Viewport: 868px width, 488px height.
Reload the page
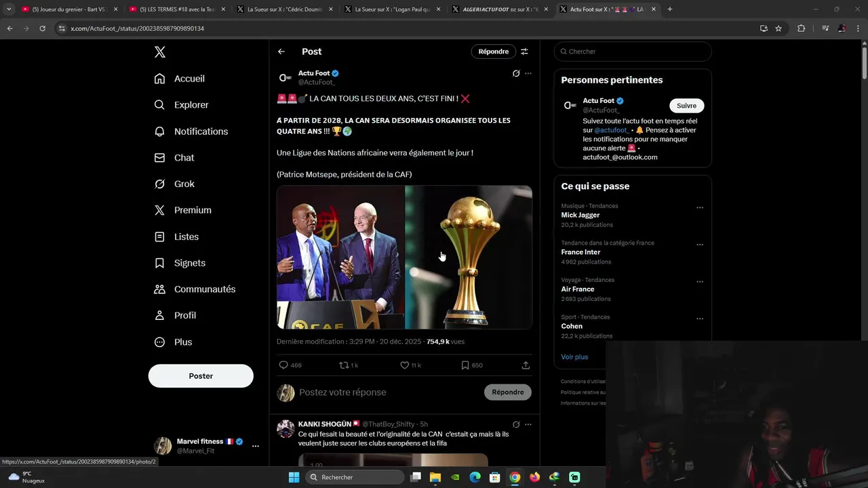[x=42, y=28]
